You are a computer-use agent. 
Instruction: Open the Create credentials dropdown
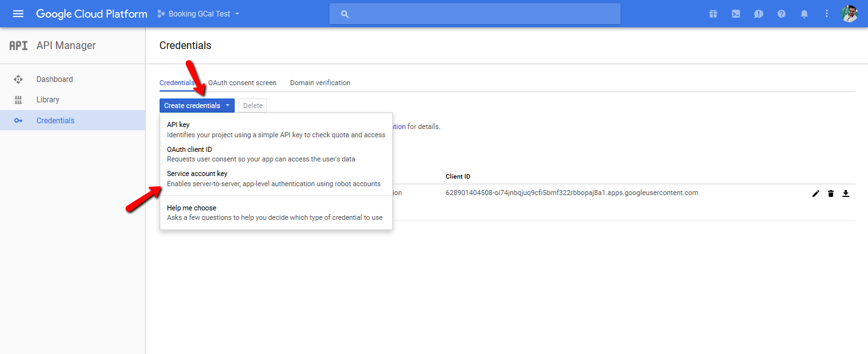point(197,106)
